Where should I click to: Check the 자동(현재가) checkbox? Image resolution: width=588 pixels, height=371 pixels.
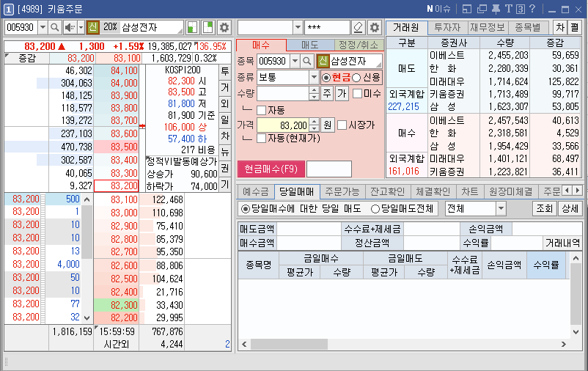(262, 139)
